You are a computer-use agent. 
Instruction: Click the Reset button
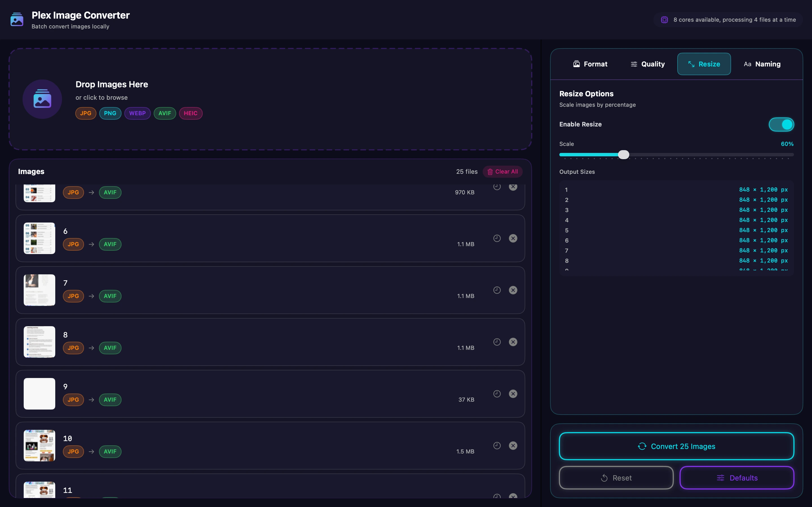click(616, 477)
